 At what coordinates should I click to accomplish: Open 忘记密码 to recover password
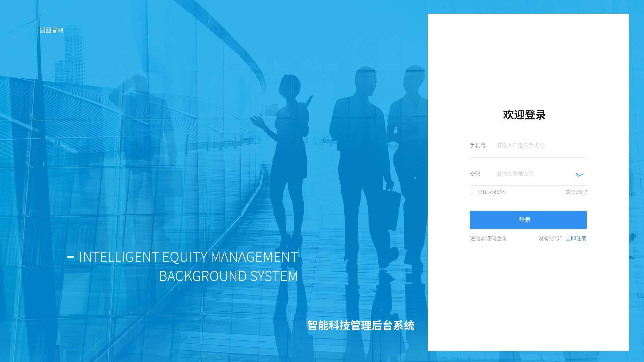(576, 192)
